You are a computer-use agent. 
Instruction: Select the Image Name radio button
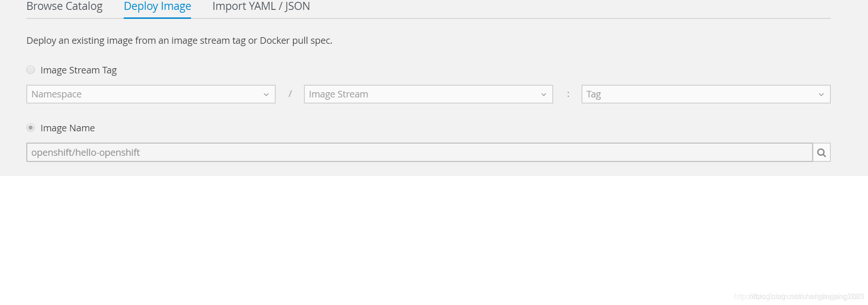point(31,128)
